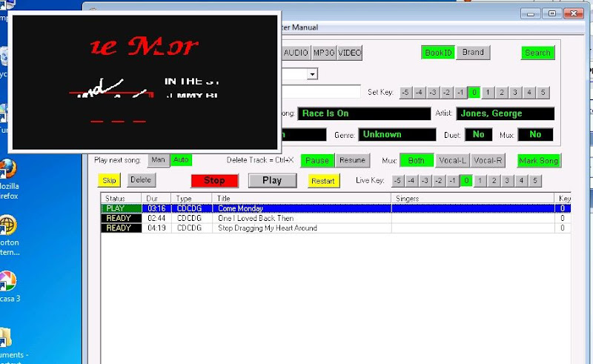Viewport: 593px width, 364px height.
Task: Select the playing row Come Monday
Action: click(x=336, y=208)
